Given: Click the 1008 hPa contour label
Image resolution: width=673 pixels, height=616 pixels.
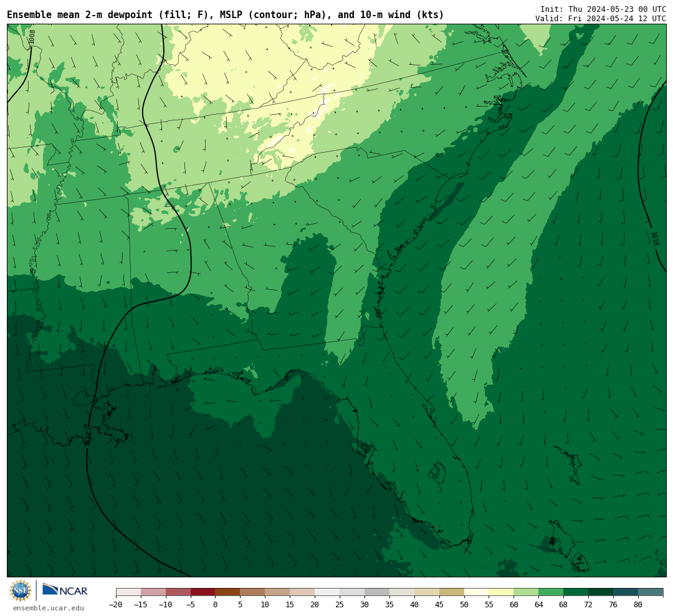Looking at the screenshot, I should point(32,37).
